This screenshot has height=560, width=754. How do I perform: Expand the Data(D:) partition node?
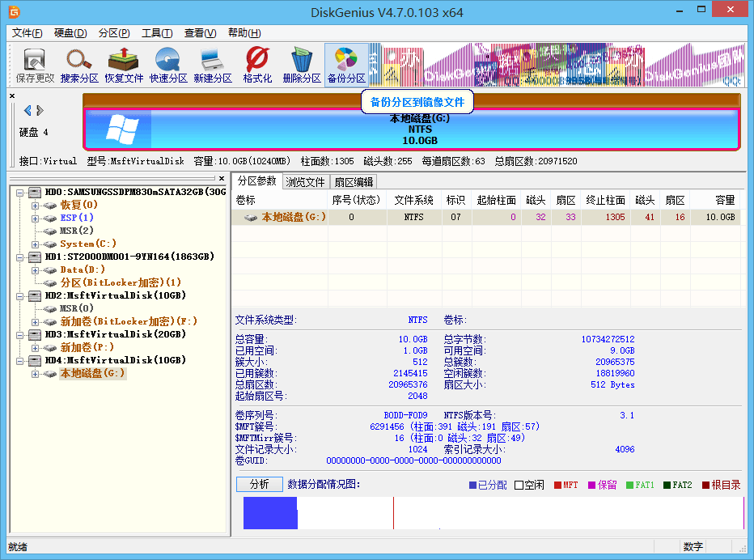coord(35,270)
